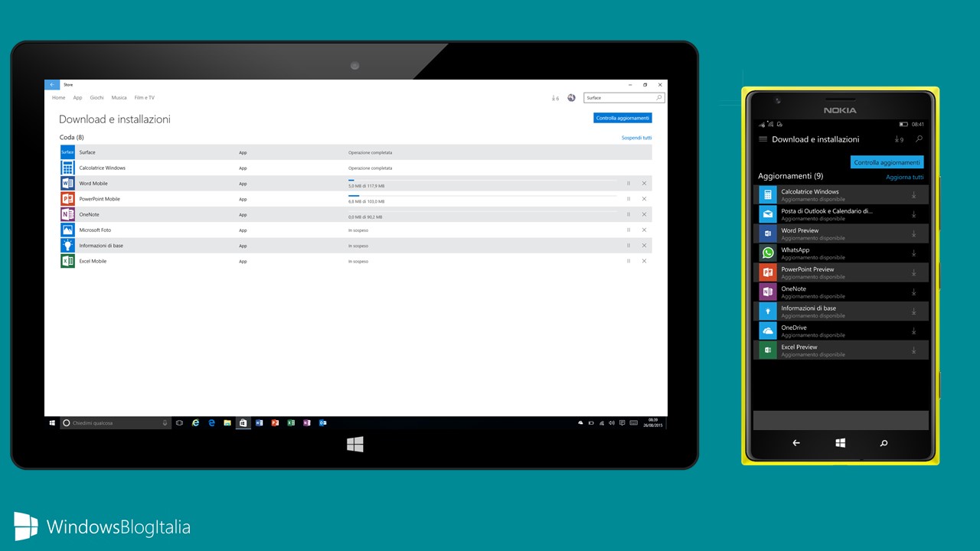The image size is (980, 551).
Task: Open the downloads indicator showing 9 on phone
Action: (x=899, y=139)
